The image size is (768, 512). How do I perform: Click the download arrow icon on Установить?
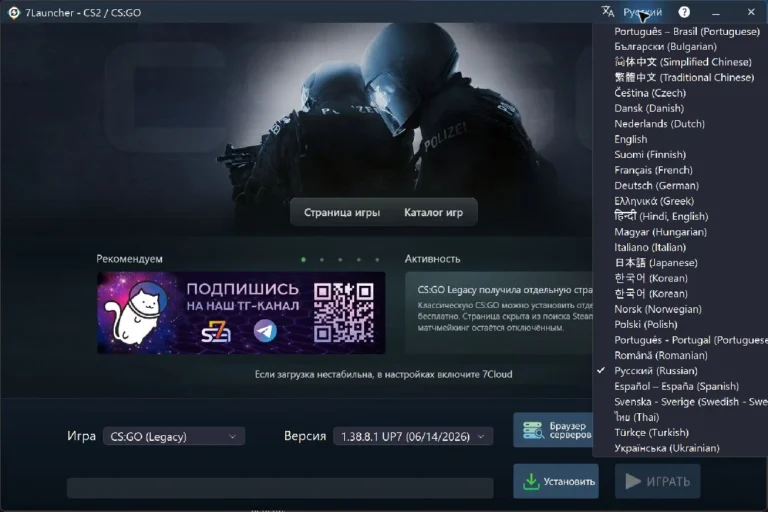pos(530,481)
